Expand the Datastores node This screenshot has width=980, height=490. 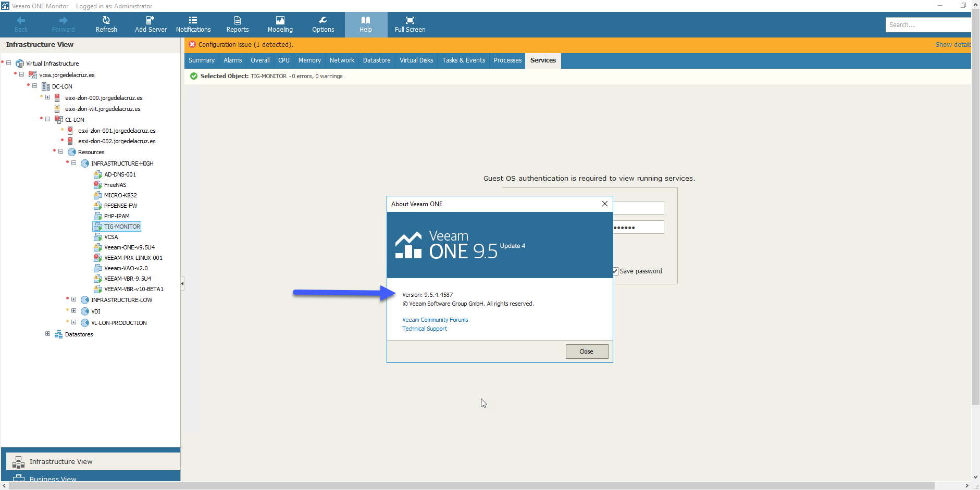(x=47, y=334)
